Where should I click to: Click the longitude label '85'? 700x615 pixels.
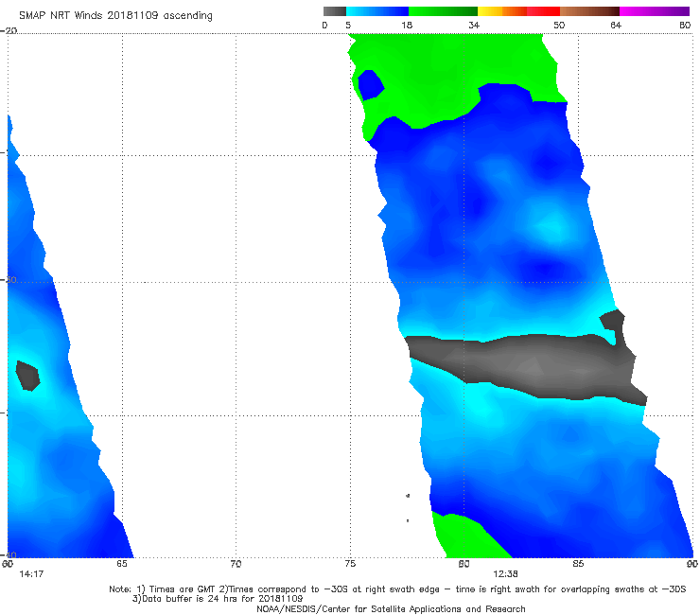coord(578,564)
